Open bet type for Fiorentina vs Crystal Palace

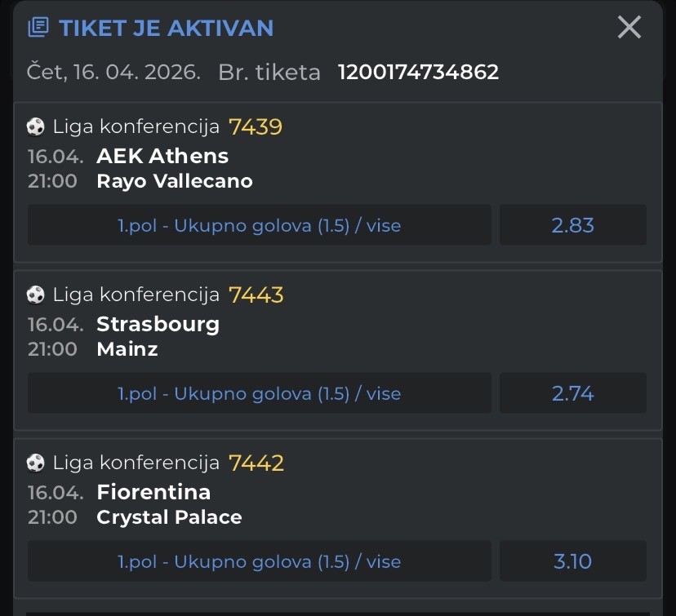coord(260,561)
